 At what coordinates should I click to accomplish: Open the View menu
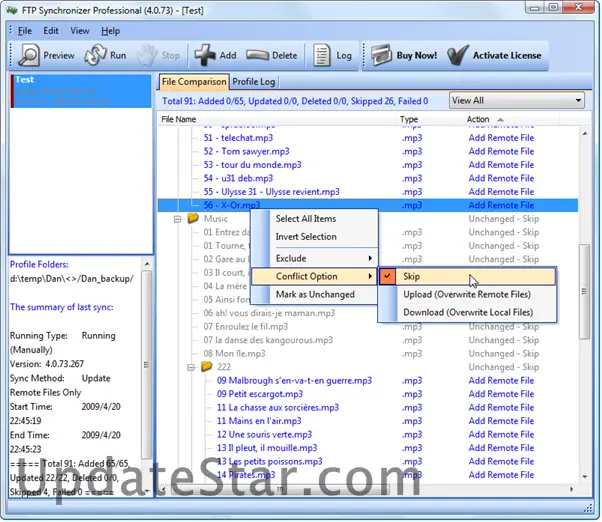80,31
